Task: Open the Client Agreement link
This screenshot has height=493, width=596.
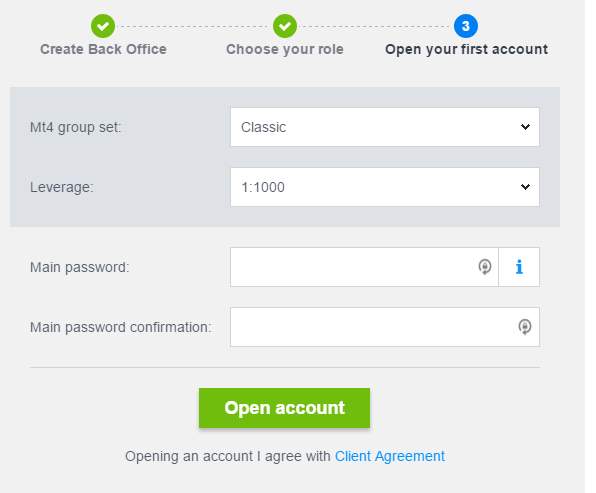Action: (390, 456)
